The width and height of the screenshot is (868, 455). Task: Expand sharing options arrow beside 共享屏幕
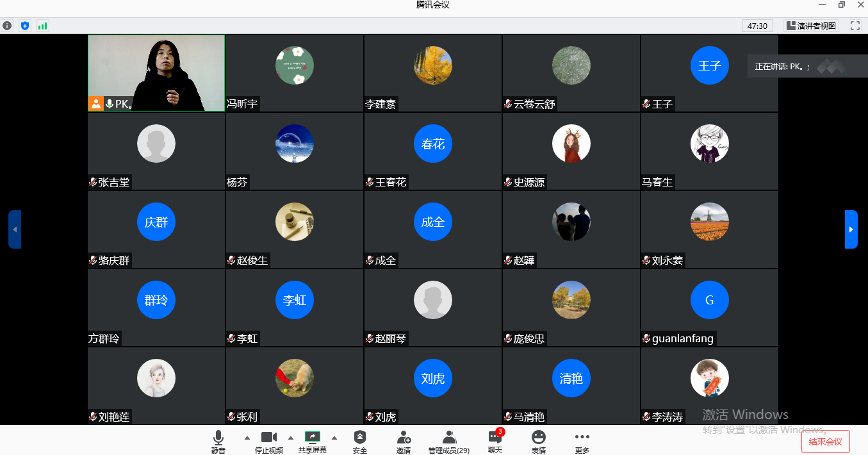coord(334,438)
